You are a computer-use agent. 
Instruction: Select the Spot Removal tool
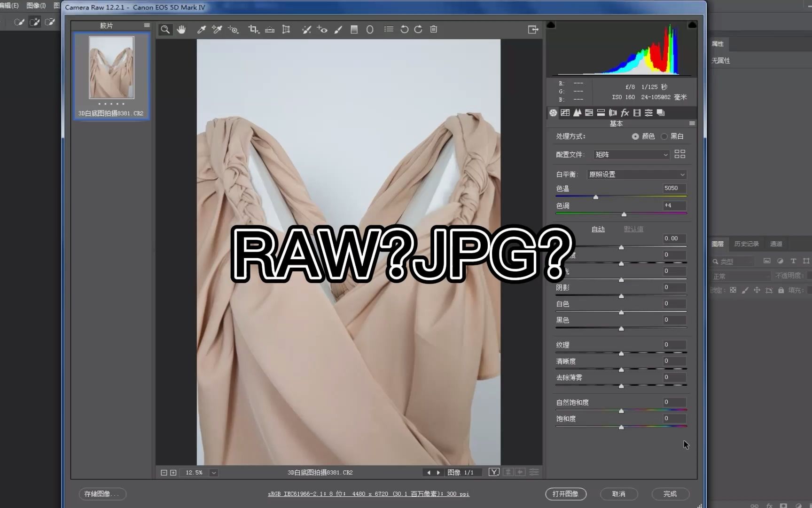click(306, 29)
